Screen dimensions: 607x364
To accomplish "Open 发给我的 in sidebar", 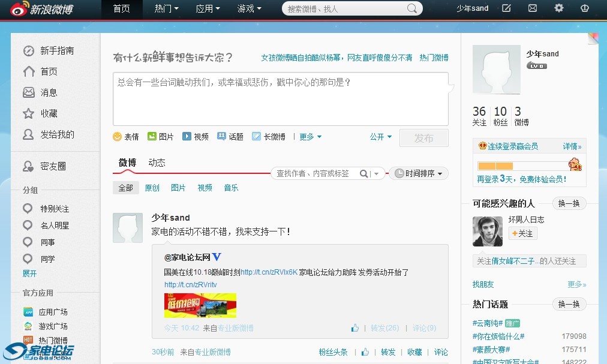I will [49, 134].
